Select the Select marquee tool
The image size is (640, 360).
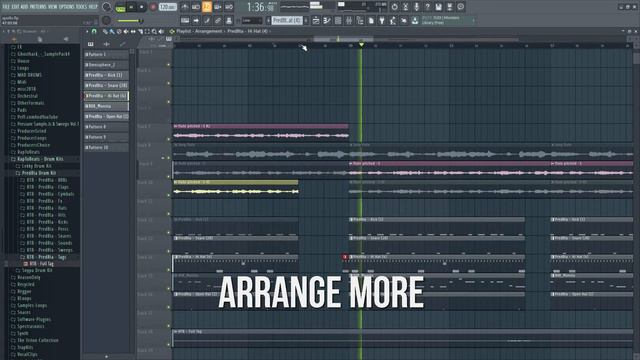[x=147, y=31]
